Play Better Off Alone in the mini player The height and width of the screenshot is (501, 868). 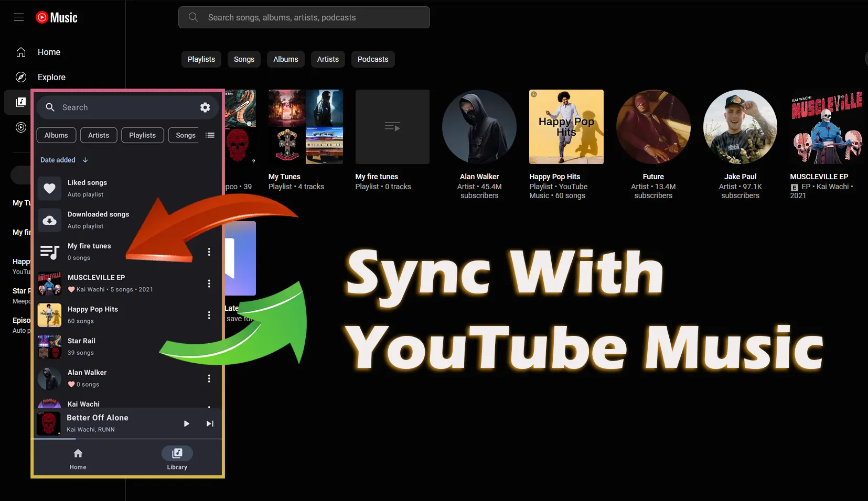click(x=186, y=423)
